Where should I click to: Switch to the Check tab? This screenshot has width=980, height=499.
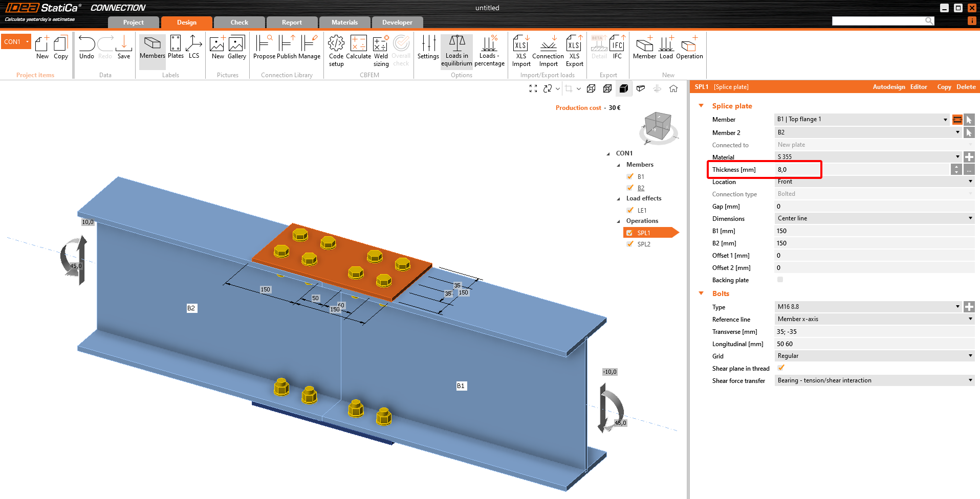click(239, 22)
